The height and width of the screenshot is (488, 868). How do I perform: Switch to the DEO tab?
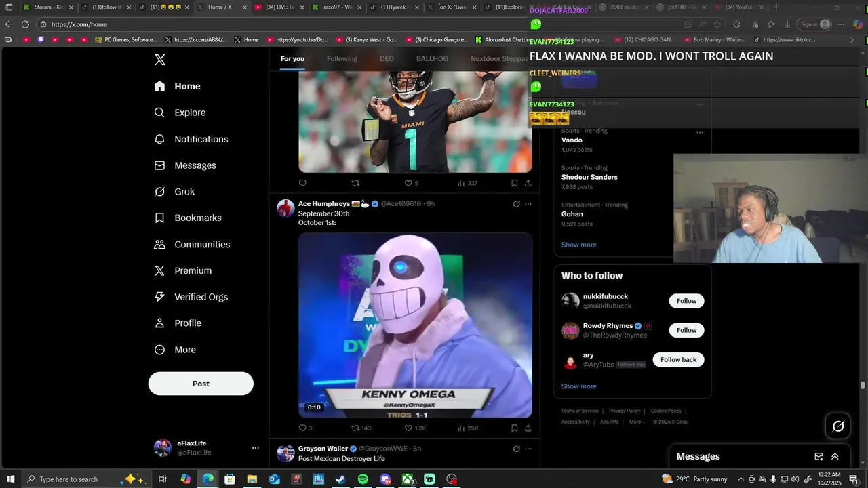tap(387, 58)
